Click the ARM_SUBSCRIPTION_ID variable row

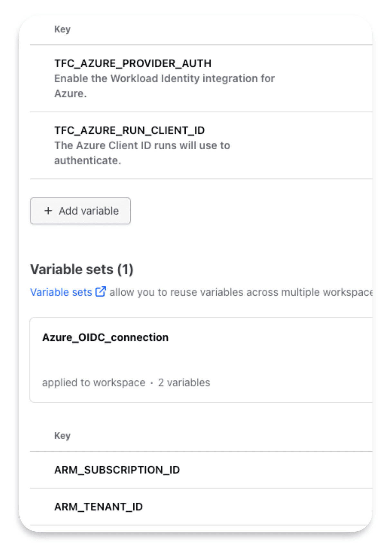[117, 470]
